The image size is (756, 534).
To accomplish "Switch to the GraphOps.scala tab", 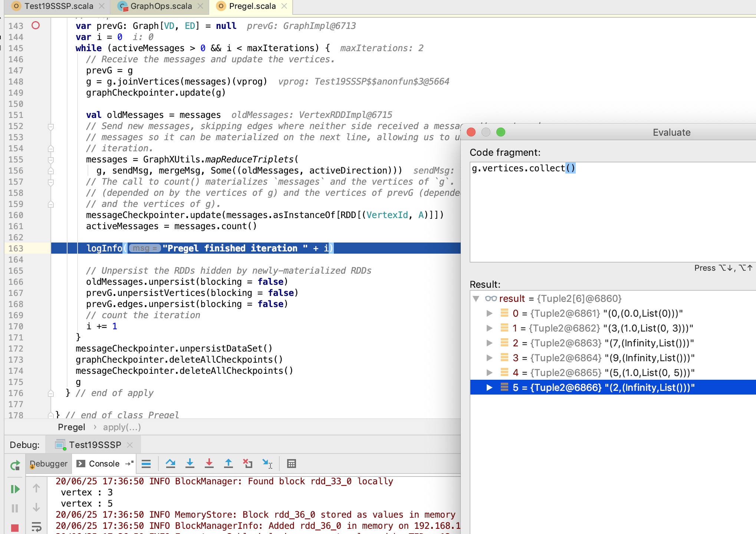I will coord(161,6).
